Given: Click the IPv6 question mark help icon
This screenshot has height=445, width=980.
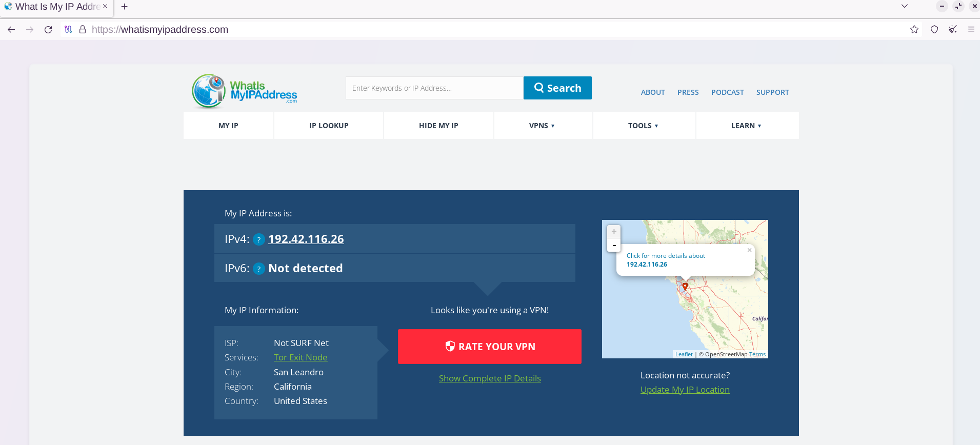Looking at the screenshot, I should tap(259, 269).
